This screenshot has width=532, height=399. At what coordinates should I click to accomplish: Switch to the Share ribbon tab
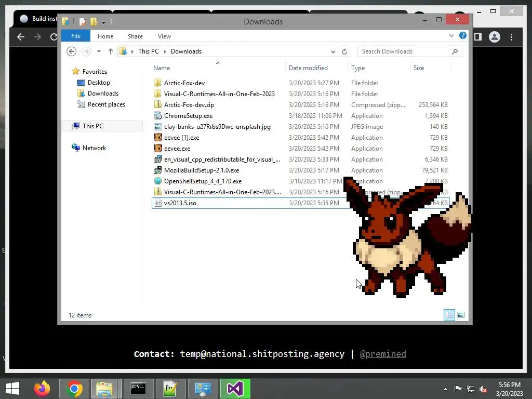[135, 36]
